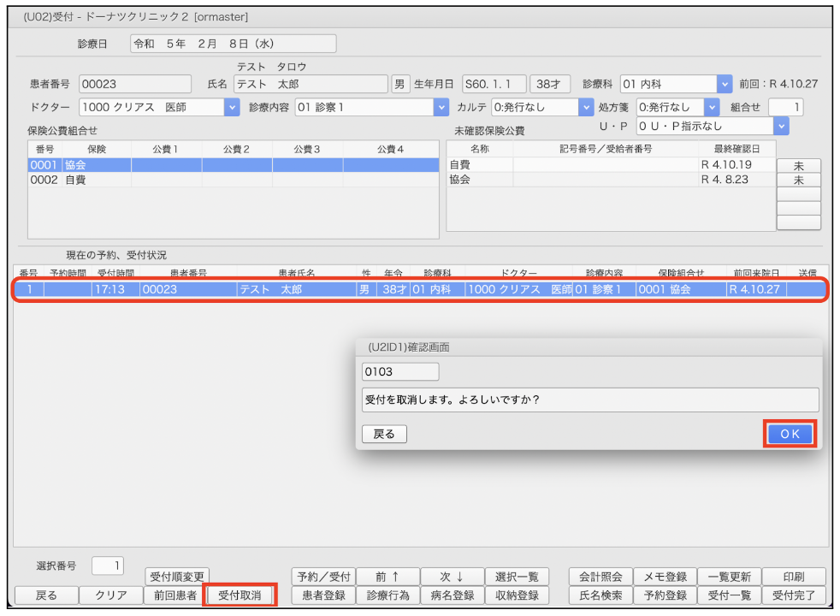The height and width of the screenshot is (616, 840).
Task: Open the 診療内容 dropdown list
Action: pos(441,107)
